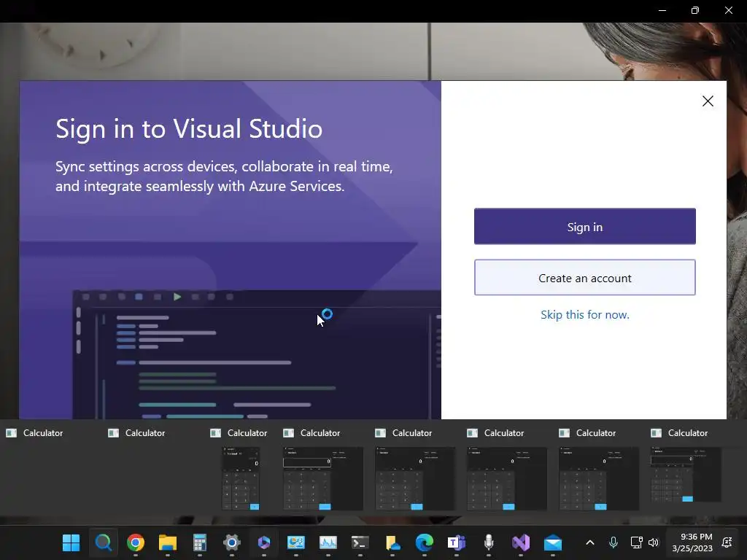Open File Explorer from the taskbar
The image size is (747, 560).
[168, 542]
